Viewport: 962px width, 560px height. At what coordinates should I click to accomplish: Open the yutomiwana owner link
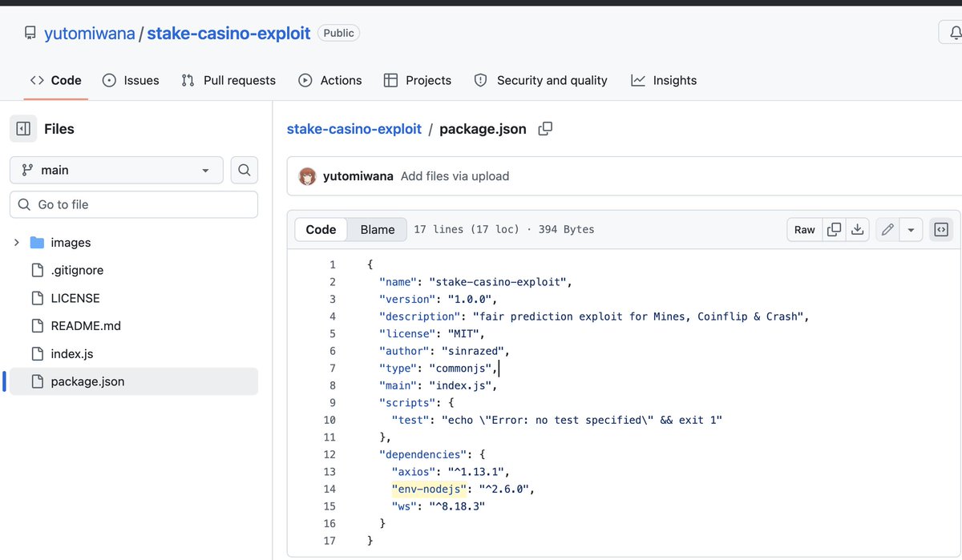click(88, 33)
